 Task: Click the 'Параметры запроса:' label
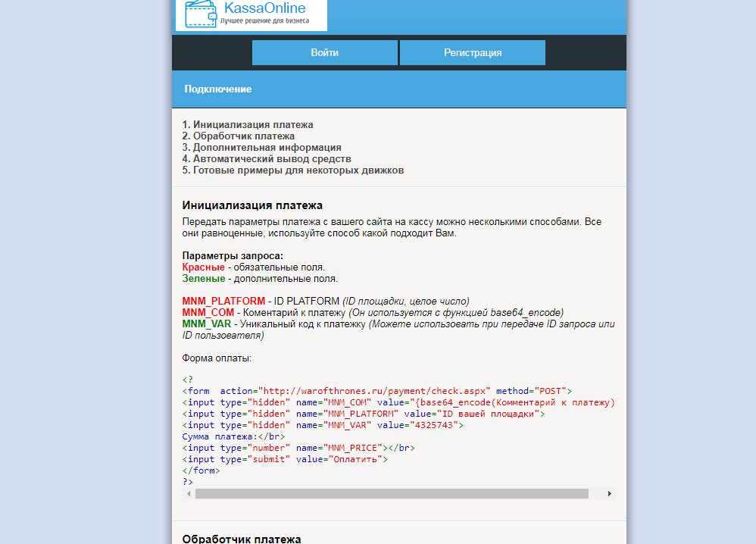point(233,256)
